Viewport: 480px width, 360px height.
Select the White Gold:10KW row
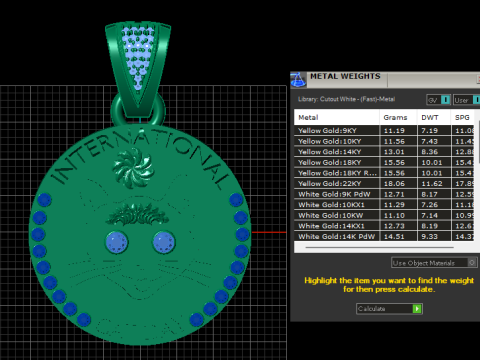pyautogui.click(x=384, y=215)
